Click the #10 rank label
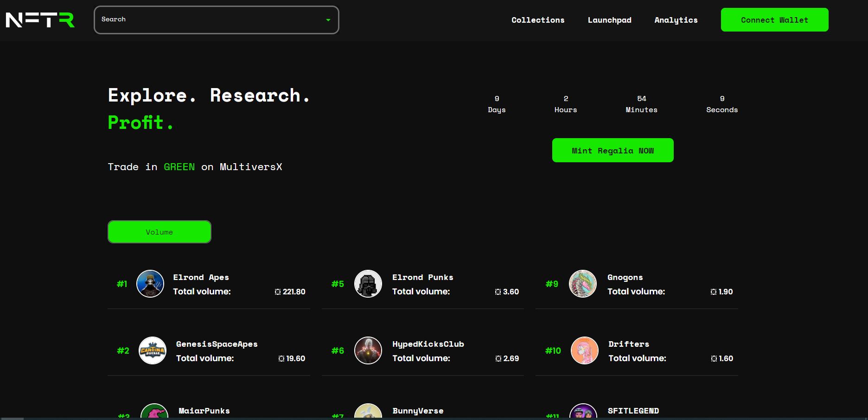 pyautogui.click(x=553, y=350)
